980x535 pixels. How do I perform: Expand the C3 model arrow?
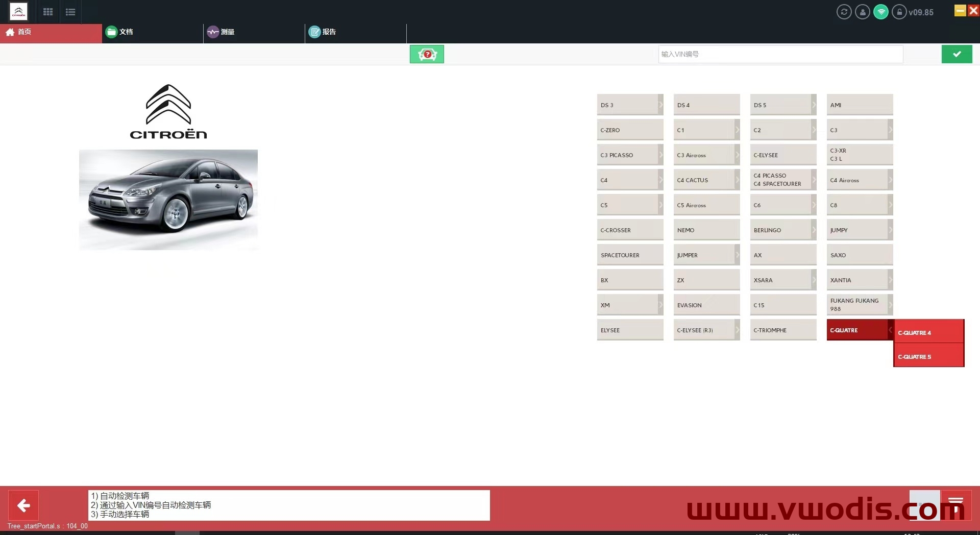890,130
